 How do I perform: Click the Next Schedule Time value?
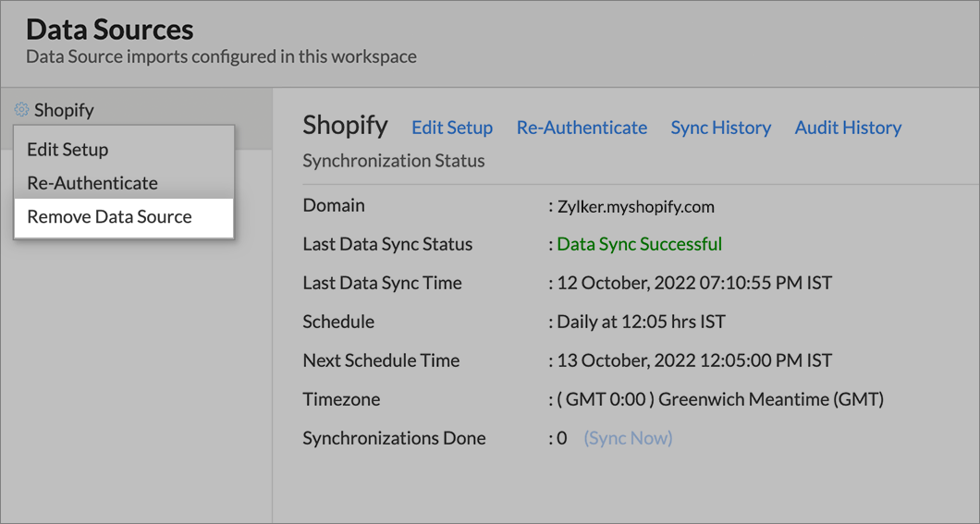pyautogui.click(x=693, y=360)
